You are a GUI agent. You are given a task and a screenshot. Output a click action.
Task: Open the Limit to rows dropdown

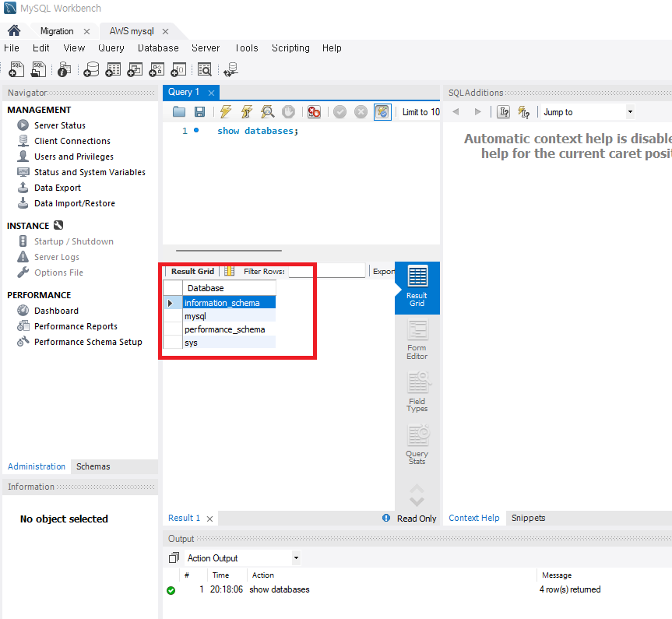[420, 112]
